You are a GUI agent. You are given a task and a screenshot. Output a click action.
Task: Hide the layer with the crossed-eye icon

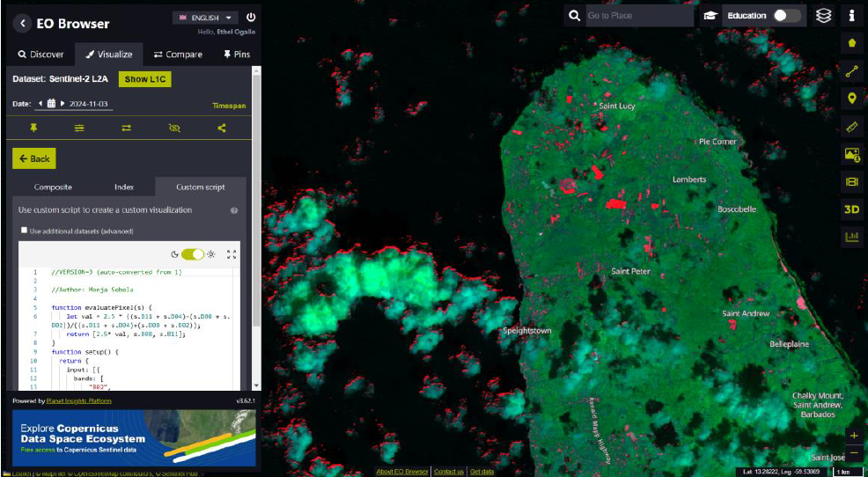pyautogui.click(x=174, y=128)
